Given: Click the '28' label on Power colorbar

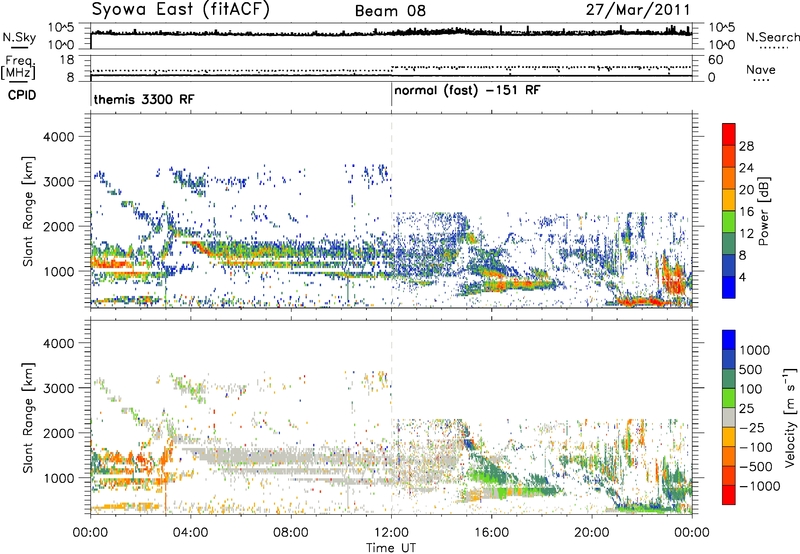Looking at the screenshot, I should click(x=746, y=146).
